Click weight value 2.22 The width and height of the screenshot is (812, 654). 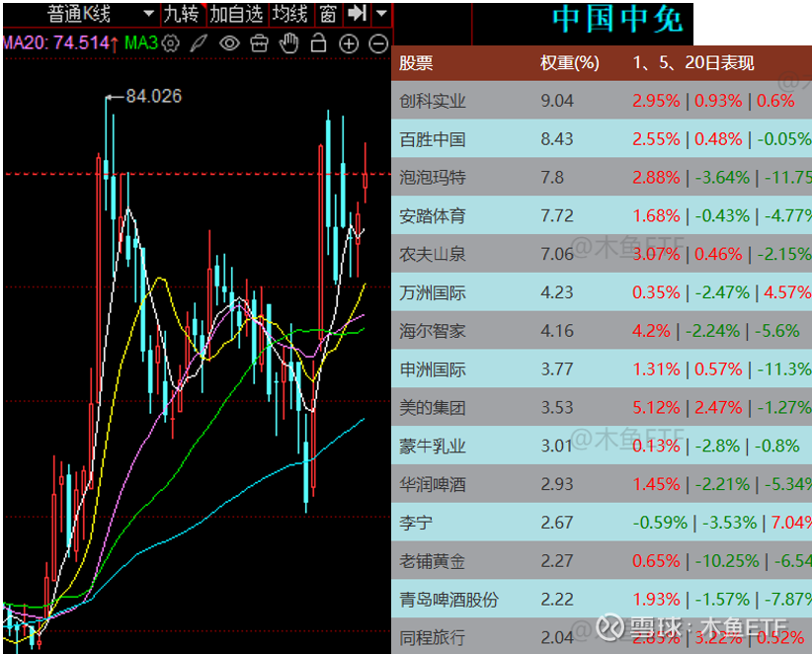pos(557,599)
